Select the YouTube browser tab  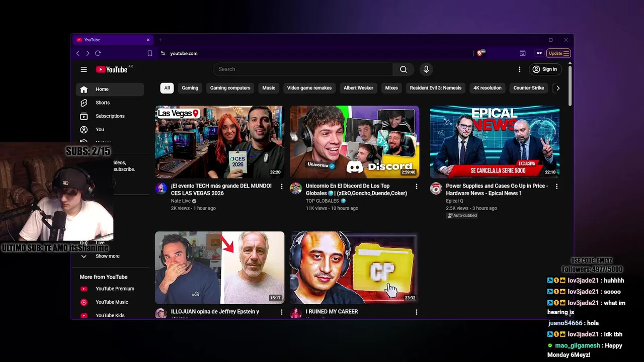click(113, 40)
